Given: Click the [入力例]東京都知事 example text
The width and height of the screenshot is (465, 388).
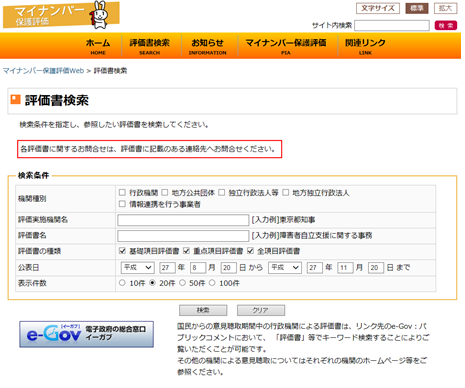Looking at the screenshot, I should click(x=283, y=220).
